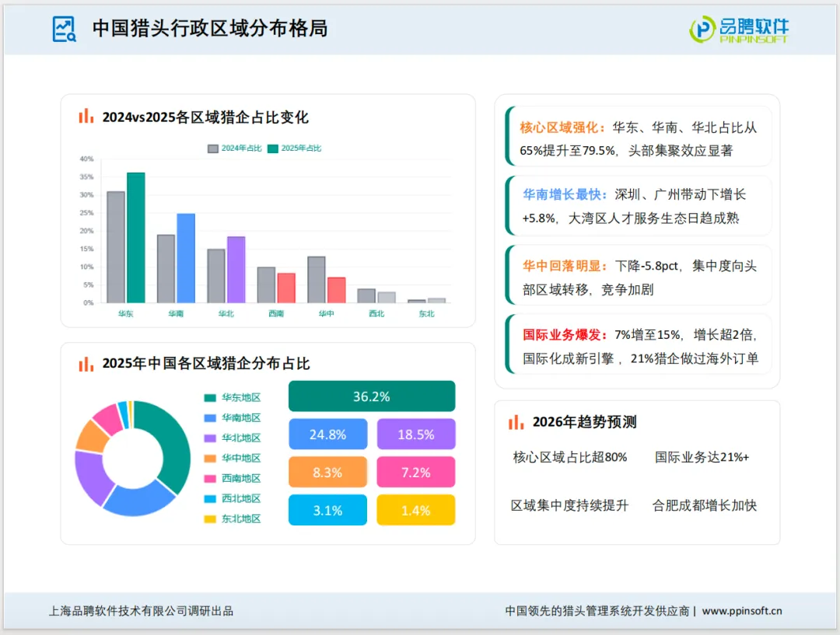Click the 华东地区 legend label

(241, 398)
